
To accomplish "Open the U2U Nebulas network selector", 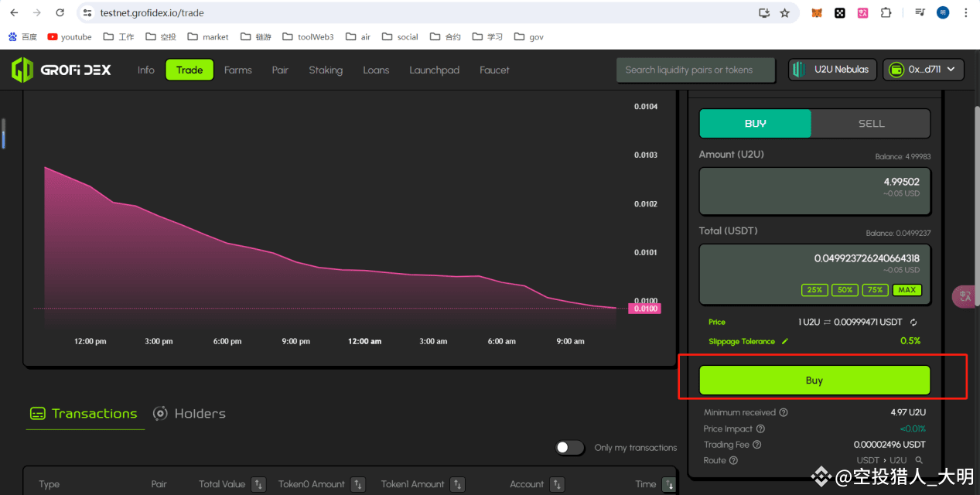I will (833, 70).
